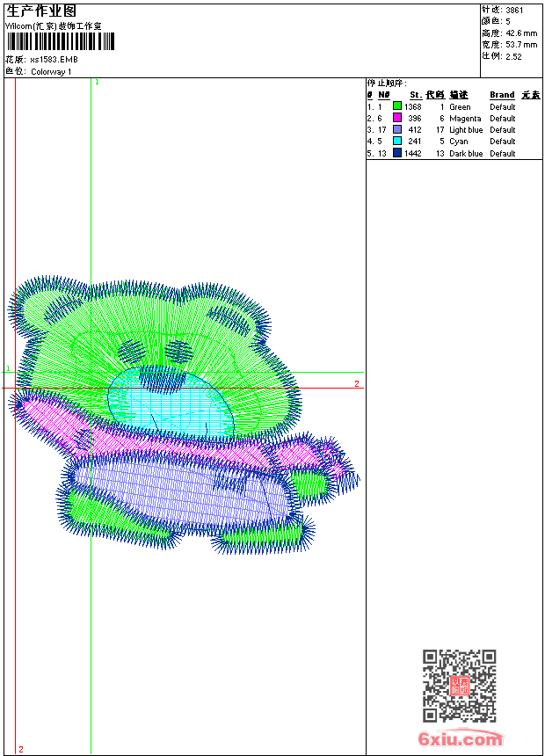Screen dimensions: 545x756
Task: Click the 'N#' column header
Action: [384, 95]
